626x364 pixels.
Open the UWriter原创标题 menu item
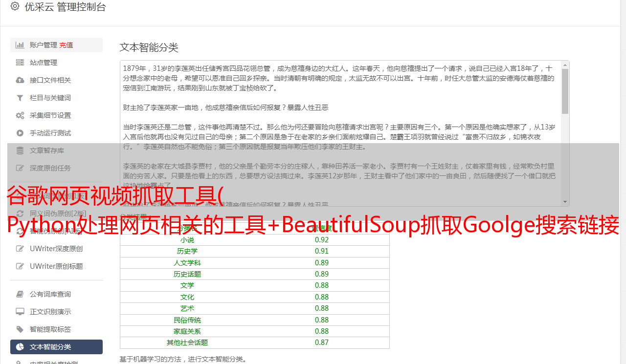[56, 266]
